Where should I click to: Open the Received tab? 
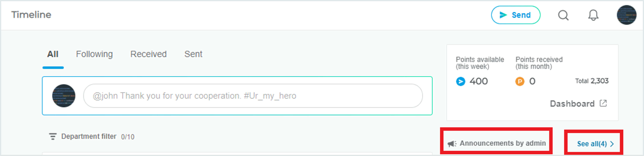[x=149, y=54]
